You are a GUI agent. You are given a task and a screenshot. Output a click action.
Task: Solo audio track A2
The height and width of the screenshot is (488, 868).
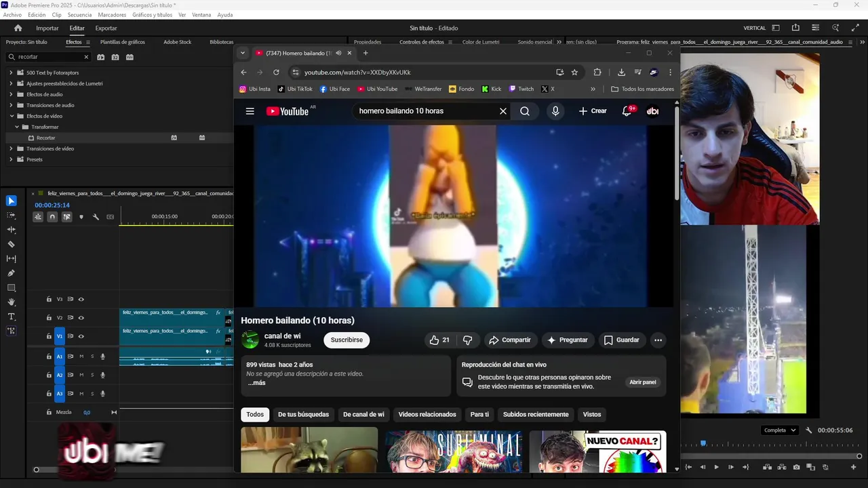tap(92, 375)
